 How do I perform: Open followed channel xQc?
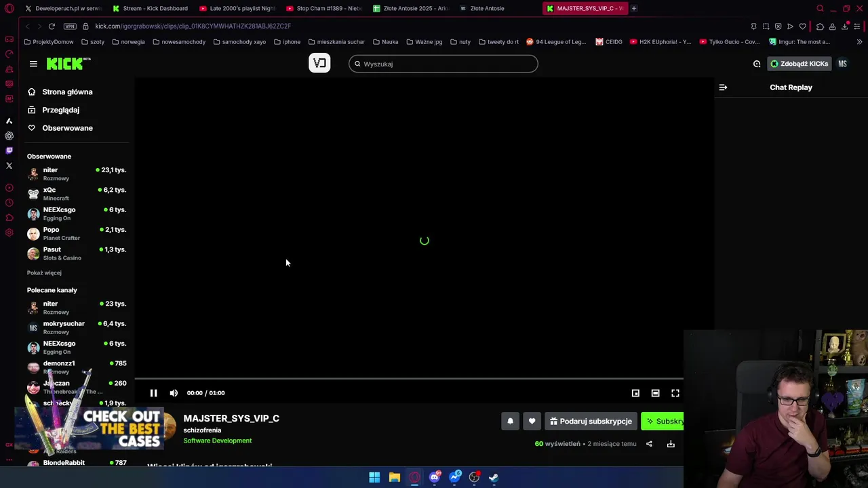pos(77,194)
